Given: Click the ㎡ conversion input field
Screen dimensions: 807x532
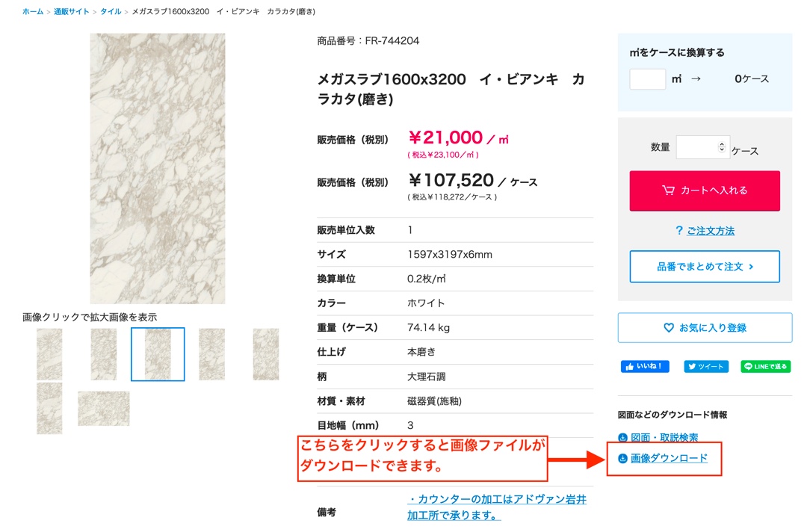Looking at the screenshot, I should tap(647, 79).
